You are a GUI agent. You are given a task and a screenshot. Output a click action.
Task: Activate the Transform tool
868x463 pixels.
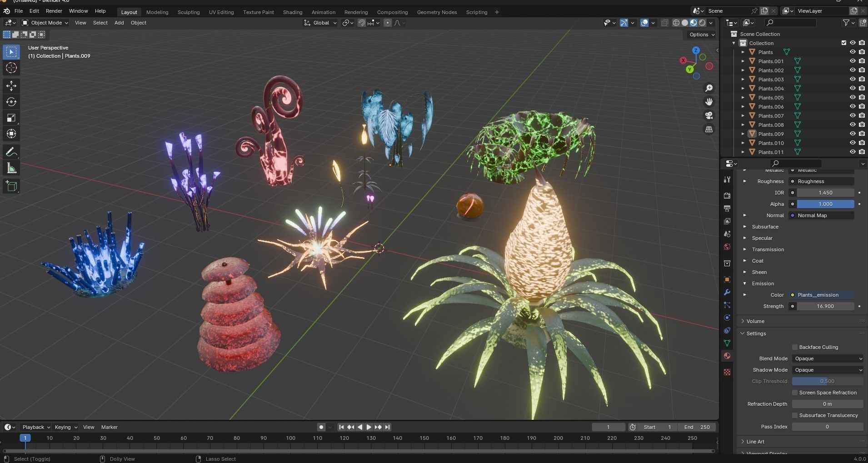pyautogui.click(x=11, y=134)
